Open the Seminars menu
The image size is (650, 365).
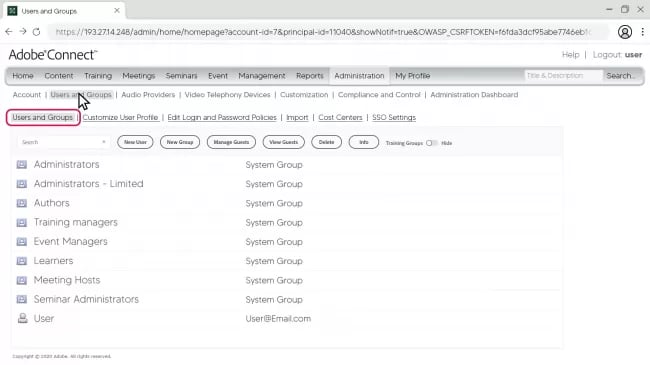tap(181, 76)
